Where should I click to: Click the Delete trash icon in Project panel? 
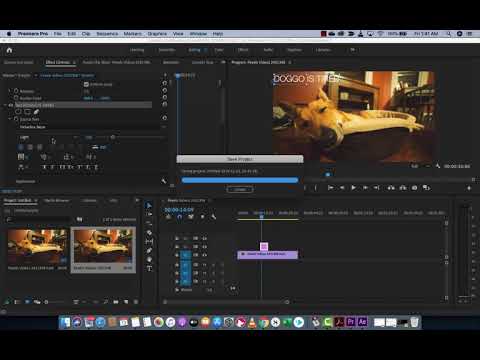(x=136, y=302)
